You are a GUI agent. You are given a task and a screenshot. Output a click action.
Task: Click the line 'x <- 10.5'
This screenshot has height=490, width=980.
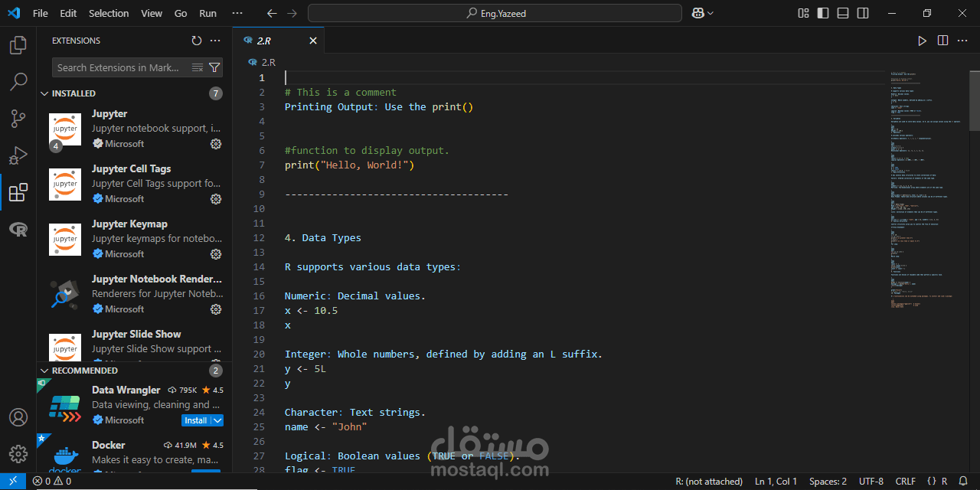click(311, 310)
